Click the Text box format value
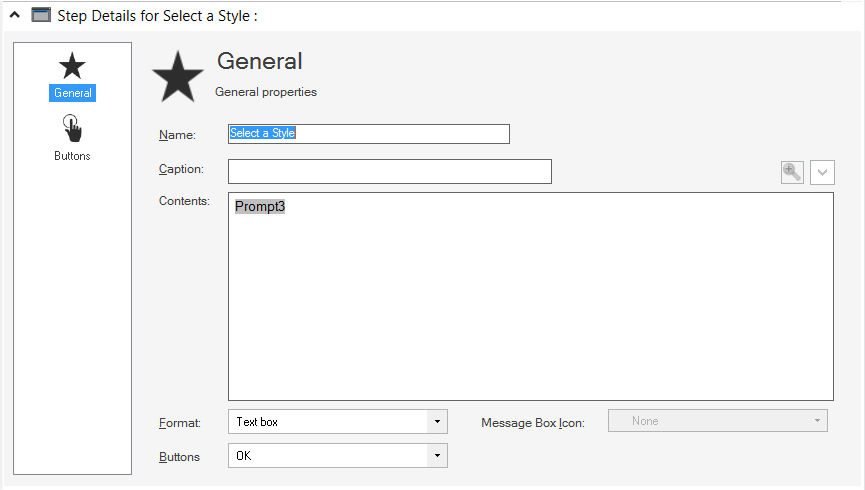Viewport: 865px width, 490px height. point(257,422)
